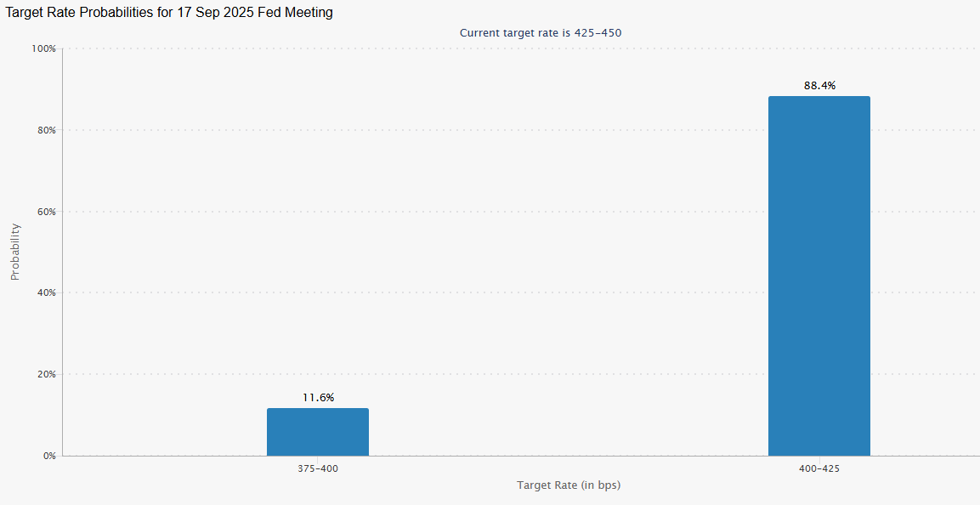Click the dotted 60% gridline
The width and height of the screenshot is (980, 505).
(x=510, y=212)
